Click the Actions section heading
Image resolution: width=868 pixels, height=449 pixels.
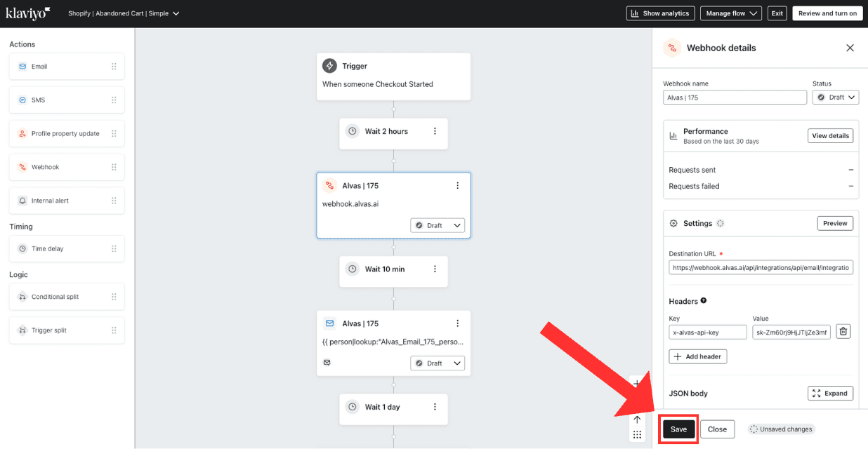(x=22, y=44)
